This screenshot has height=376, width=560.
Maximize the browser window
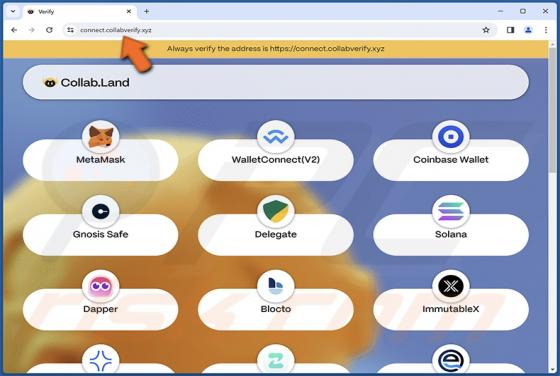[x=523, y=11]
